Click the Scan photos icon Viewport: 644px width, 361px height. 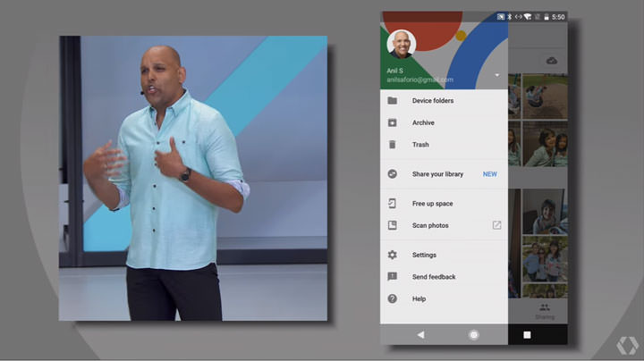(x=393, y=225)
